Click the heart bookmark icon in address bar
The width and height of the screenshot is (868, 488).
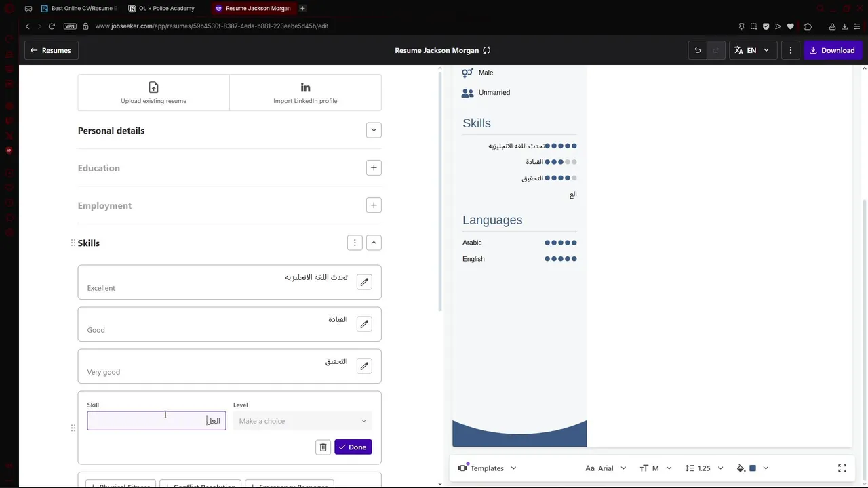pyautogui.click(x=790, y=26)
